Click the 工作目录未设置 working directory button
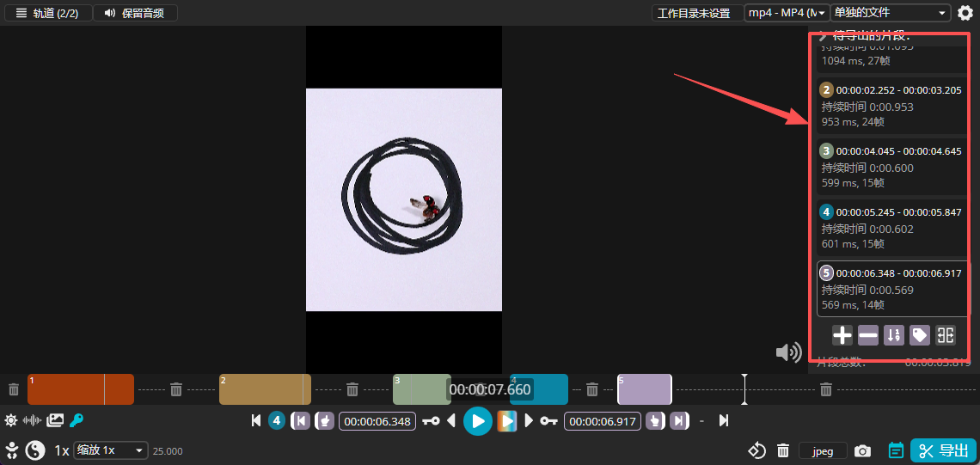The height and width of the screenshot is (465, 980). (693, 13)
